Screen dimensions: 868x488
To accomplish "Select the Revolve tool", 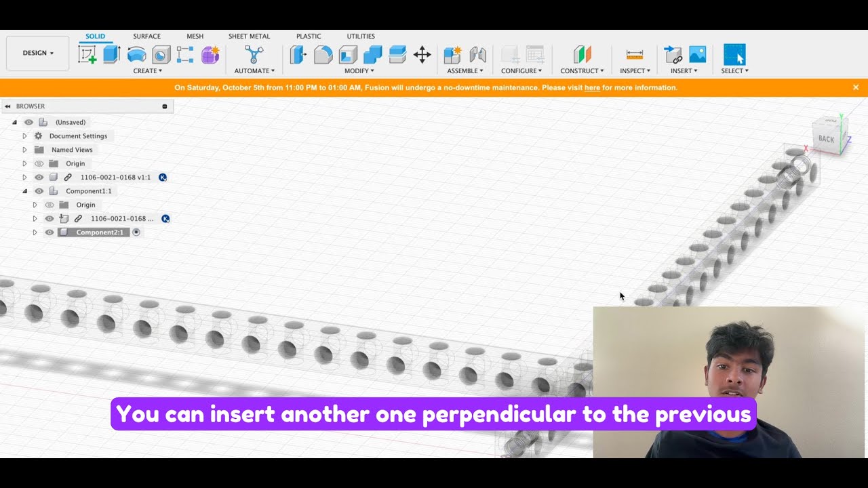I will tap(137, 55).
